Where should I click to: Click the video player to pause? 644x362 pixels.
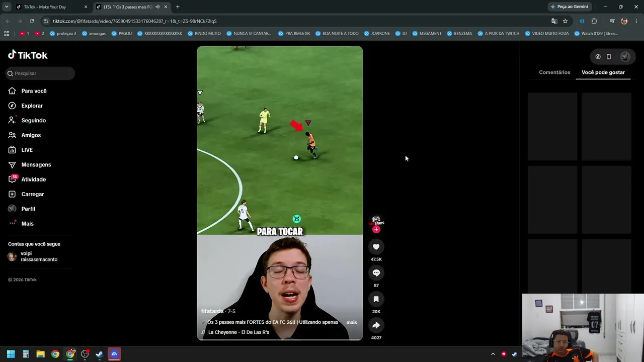click(280, 193)
